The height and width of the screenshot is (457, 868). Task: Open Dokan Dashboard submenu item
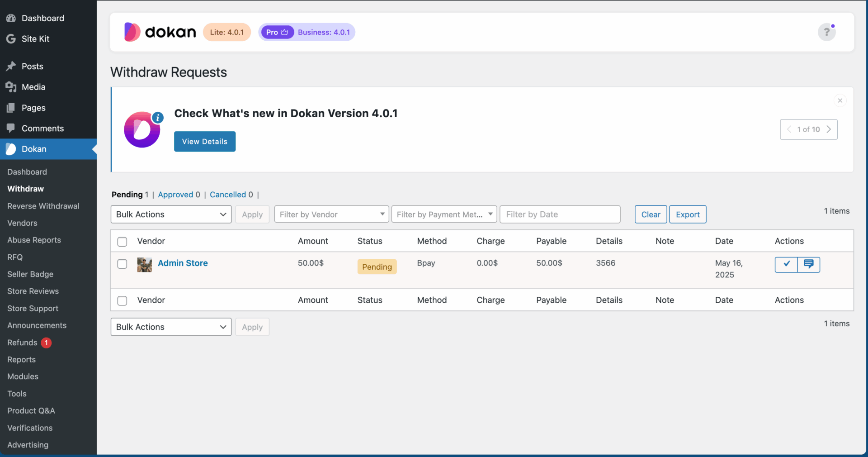[27, 172]
